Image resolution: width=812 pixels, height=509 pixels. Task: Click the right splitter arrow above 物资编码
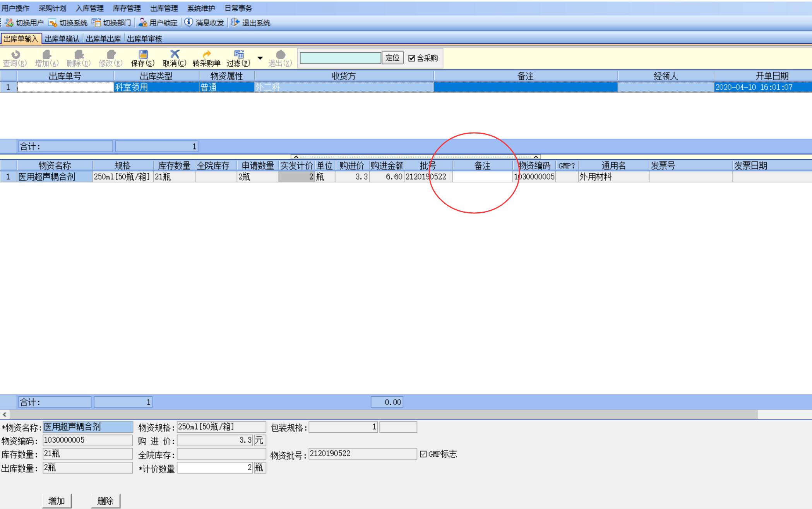tap(536, 157)
